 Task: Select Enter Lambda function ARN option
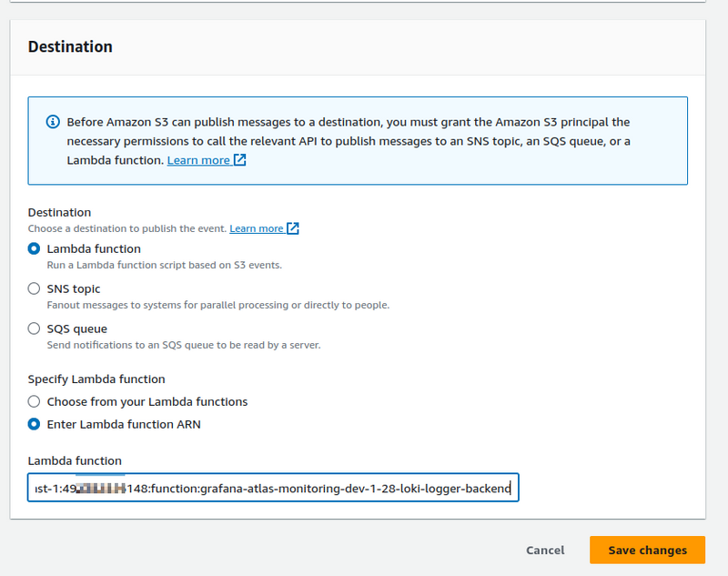tap(35, 424)
